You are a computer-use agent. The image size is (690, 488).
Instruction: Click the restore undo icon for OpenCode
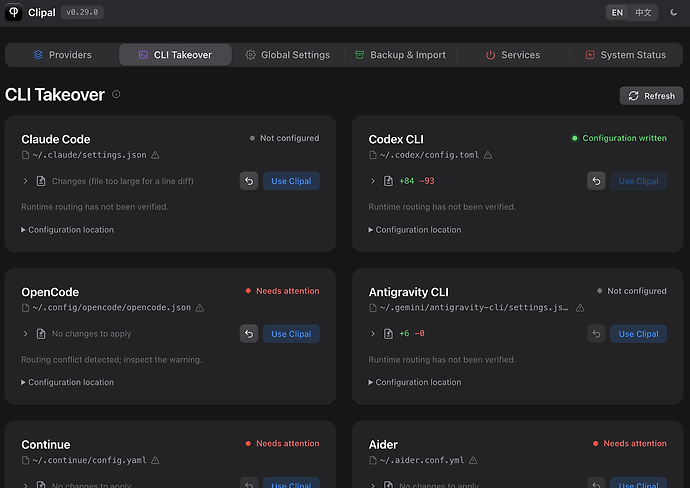249,334
